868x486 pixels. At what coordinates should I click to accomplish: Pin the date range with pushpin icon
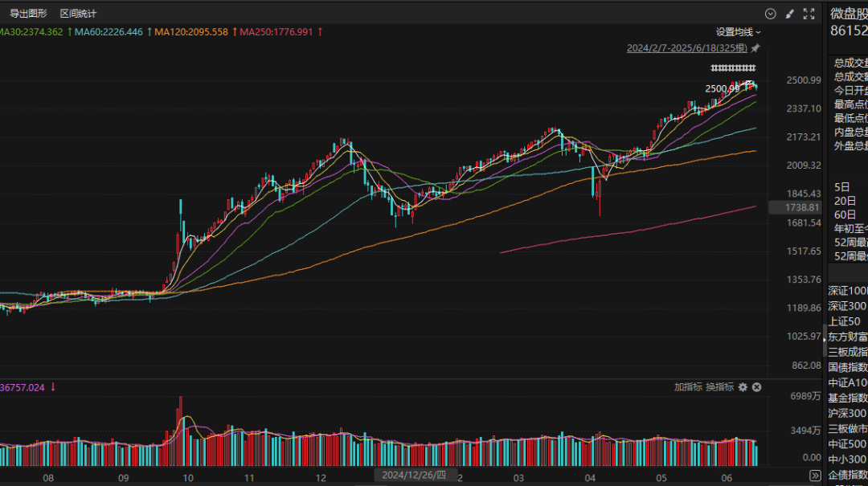pos(755,48)
